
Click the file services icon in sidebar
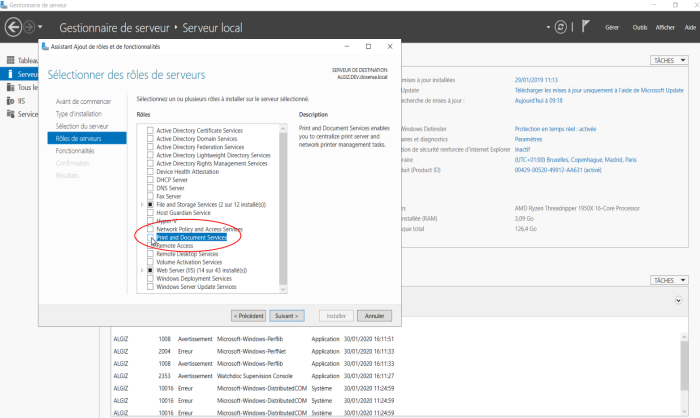tap(9, 114)
